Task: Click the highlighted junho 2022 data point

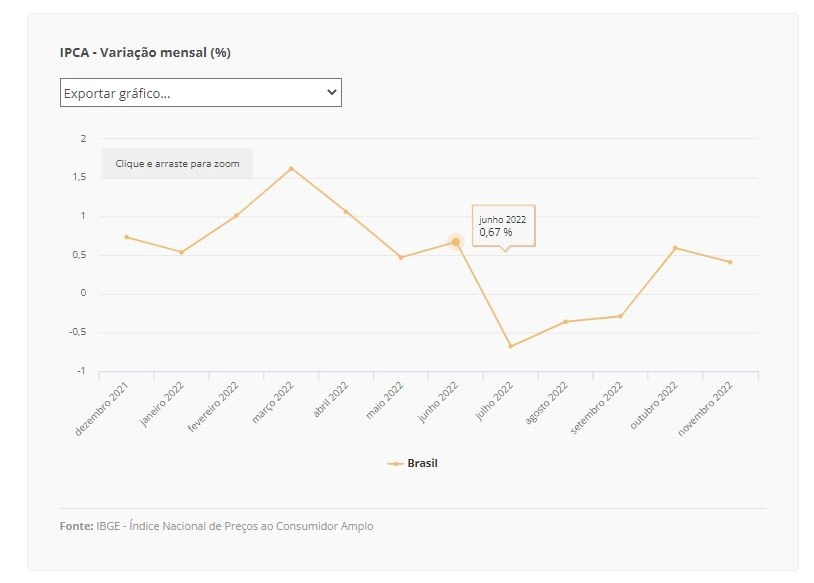Action: 456,242
